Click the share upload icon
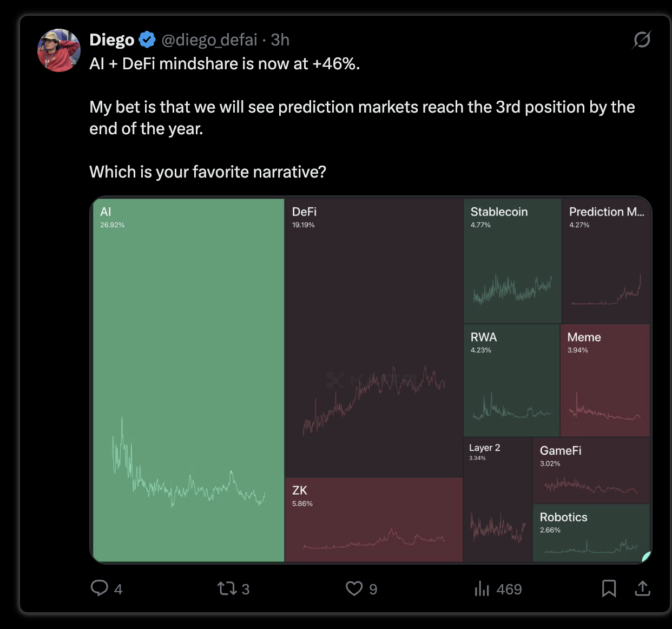 (643, 588)
